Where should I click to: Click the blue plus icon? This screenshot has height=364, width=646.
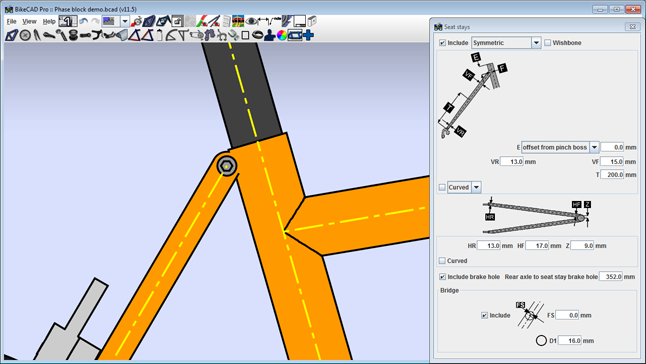pyautogui.click(x=308, y=35)
